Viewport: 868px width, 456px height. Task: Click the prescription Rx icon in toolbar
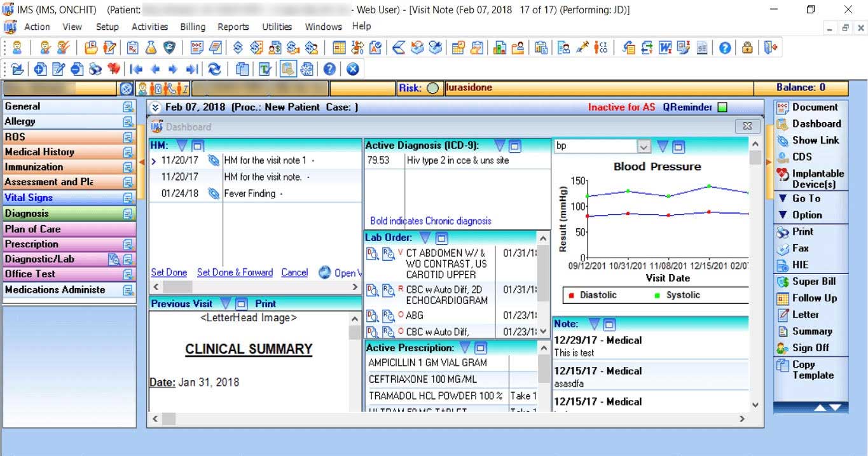(x=133, y=48)
